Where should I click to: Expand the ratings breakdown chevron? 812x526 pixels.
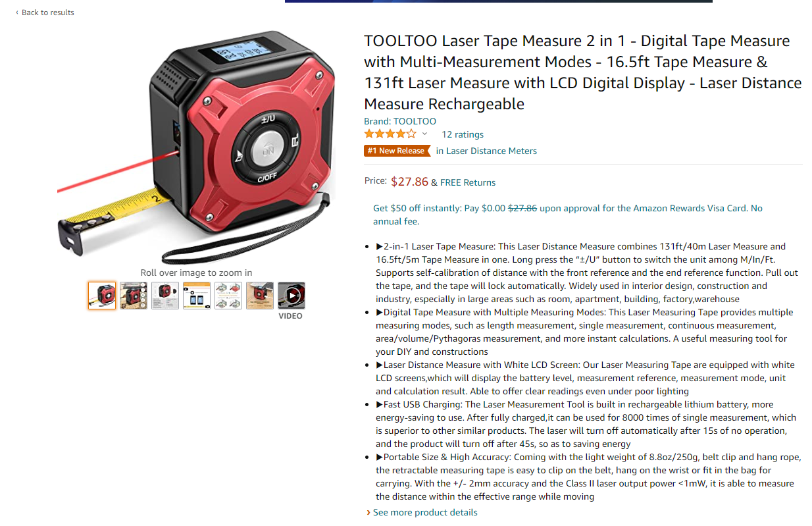424,134
